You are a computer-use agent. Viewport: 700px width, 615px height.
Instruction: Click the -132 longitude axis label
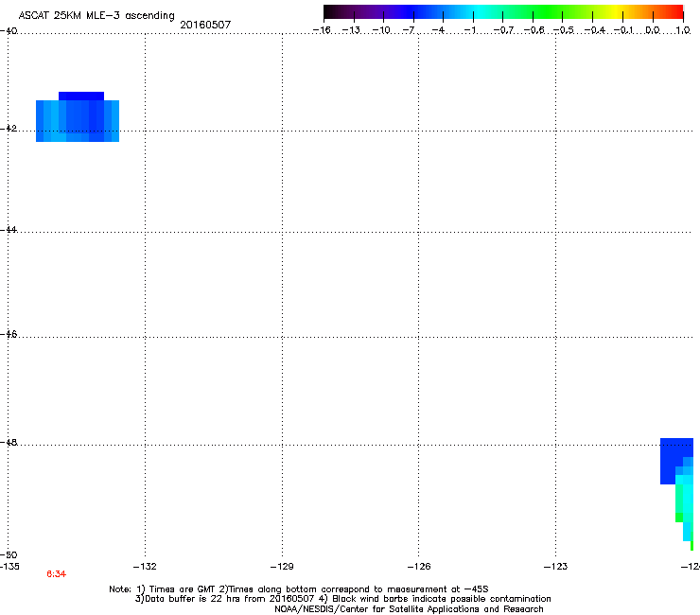(145, 567)
